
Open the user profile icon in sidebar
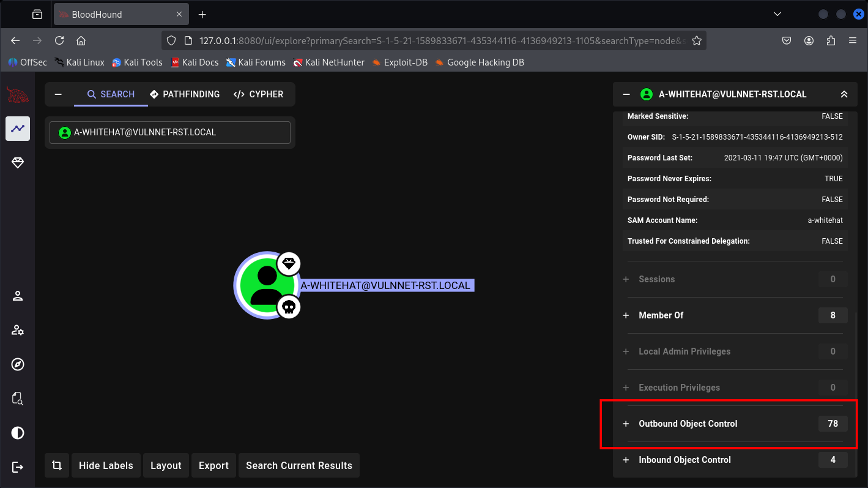[18, 296]
